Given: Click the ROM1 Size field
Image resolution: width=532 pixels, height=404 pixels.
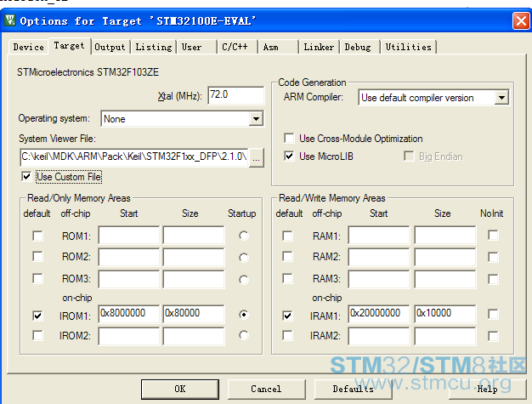Looking at the screenshot, I should click(194, 235).
